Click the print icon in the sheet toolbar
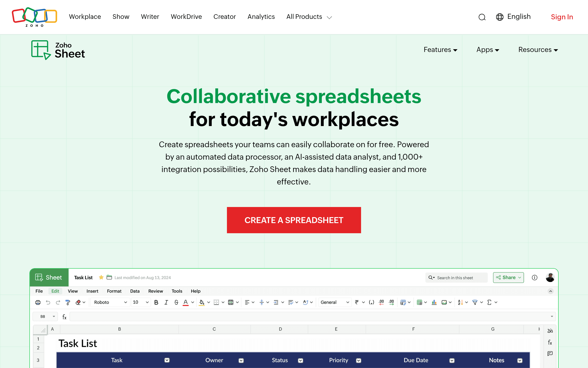This screenshot has width=588, height=368. (38, 302)
